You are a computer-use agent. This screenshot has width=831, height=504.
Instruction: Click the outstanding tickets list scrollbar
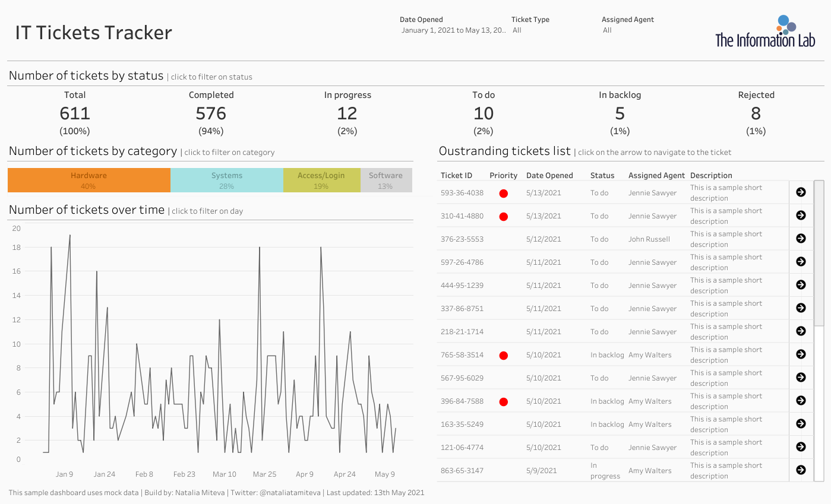(819, 253)
